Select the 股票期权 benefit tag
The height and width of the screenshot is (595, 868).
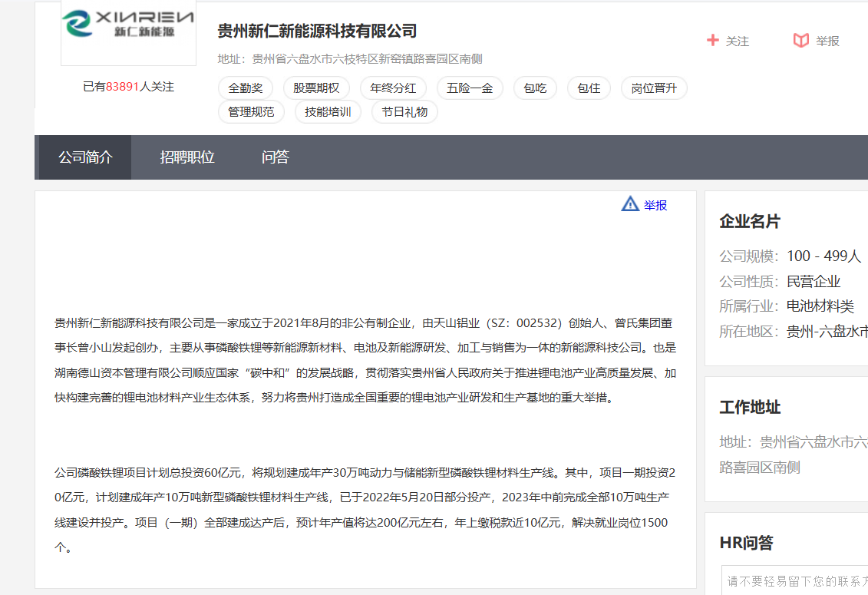point(316,88)
